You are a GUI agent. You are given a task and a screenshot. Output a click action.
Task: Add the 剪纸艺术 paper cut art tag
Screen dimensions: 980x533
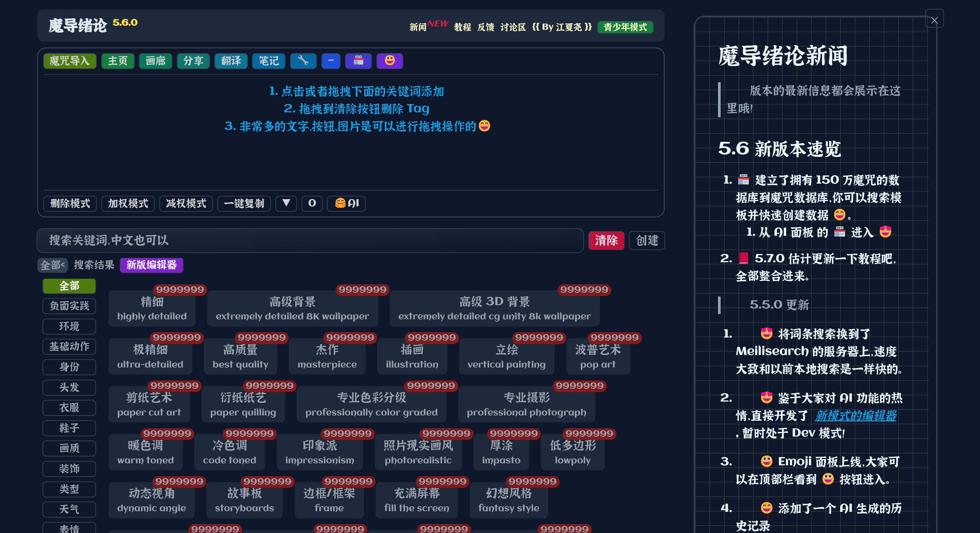point(149,405)
